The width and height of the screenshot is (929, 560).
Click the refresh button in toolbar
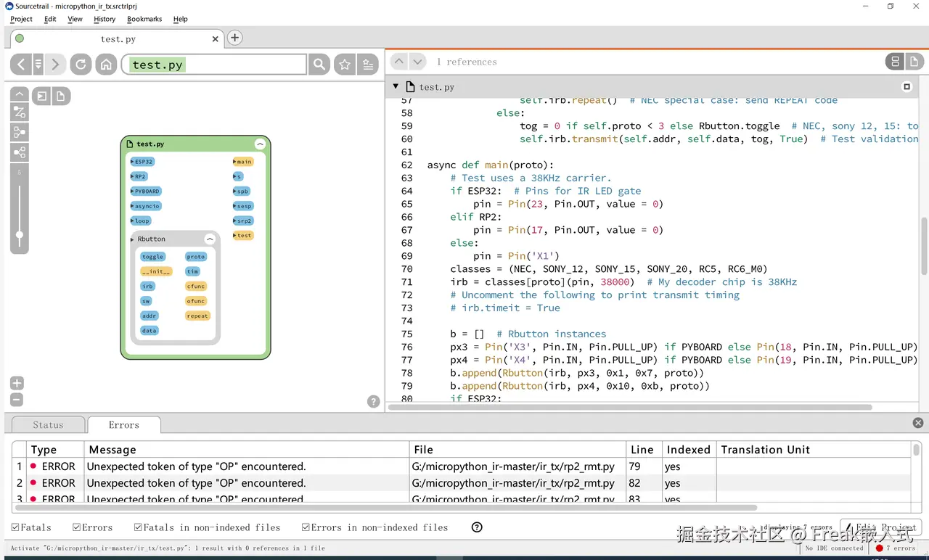pyautogui.click(x=81, y=65)
